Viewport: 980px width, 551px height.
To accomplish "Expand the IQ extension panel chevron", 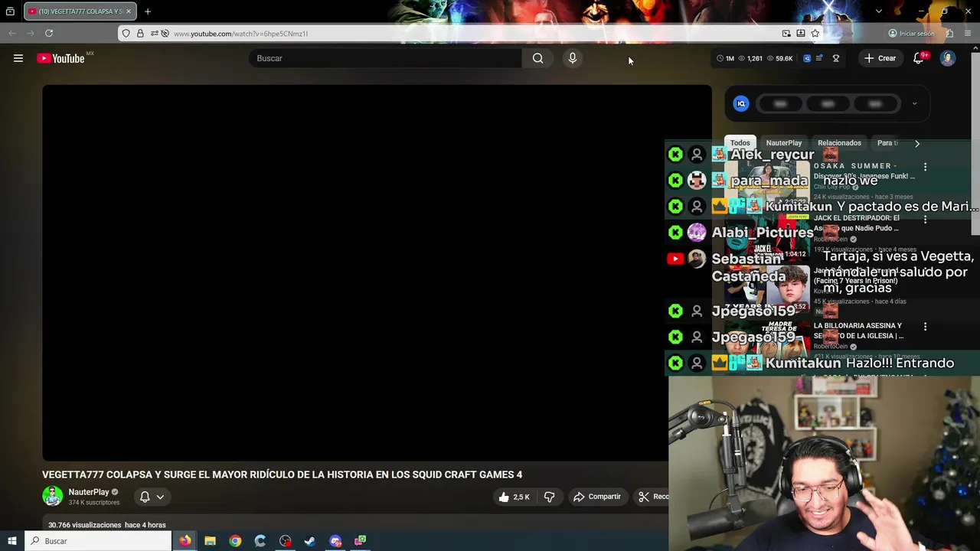I will click(x=914, y=104).
